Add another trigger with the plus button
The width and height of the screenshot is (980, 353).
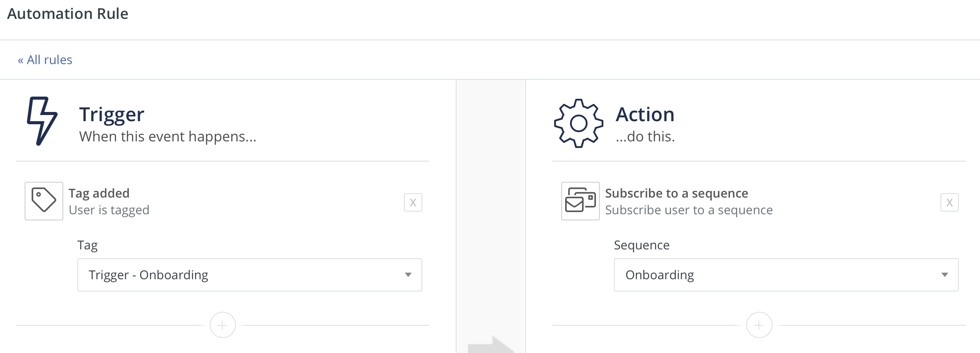click(x=223, y=325)
